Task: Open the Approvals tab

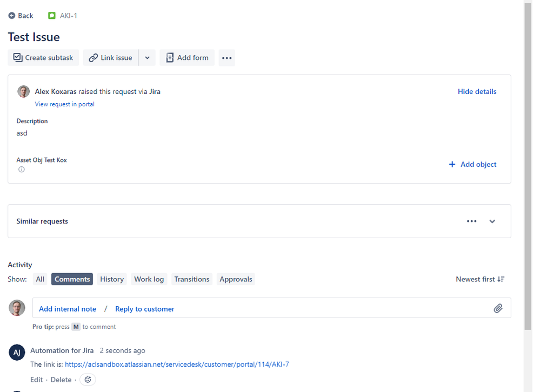Action: (x=236, y=279)
